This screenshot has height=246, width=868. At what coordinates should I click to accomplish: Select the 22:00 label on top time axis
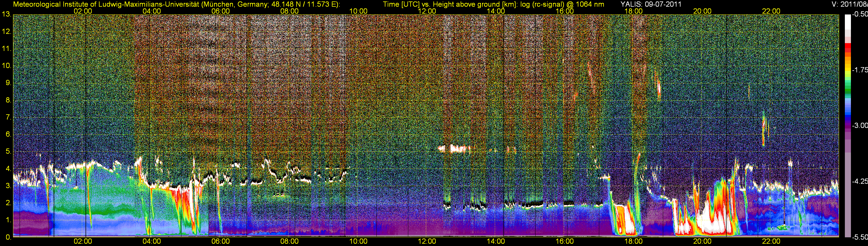[x=771, y=11]
